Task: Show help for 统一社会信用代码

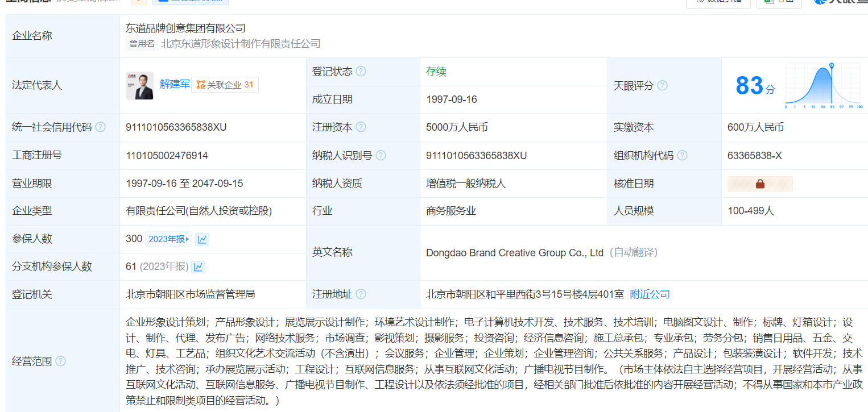Action: pyautogui.click(x=100, y=127)
